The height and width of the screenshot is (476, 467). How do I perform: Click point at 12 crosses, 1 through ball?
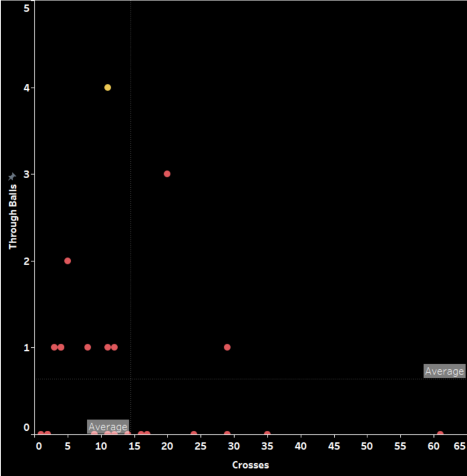tap(114, 347)
